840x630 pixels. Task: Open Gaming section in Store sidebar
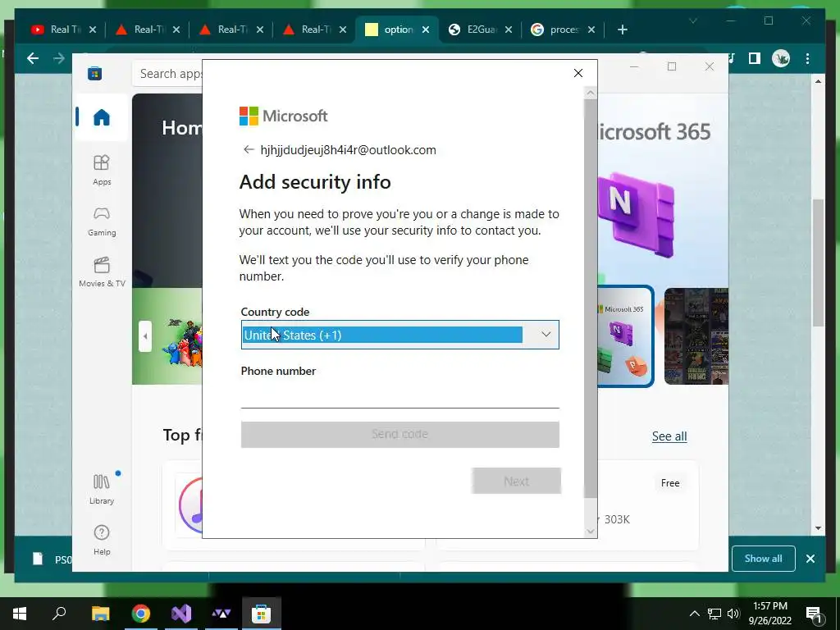pyautogui.click(x=101, y=221)
